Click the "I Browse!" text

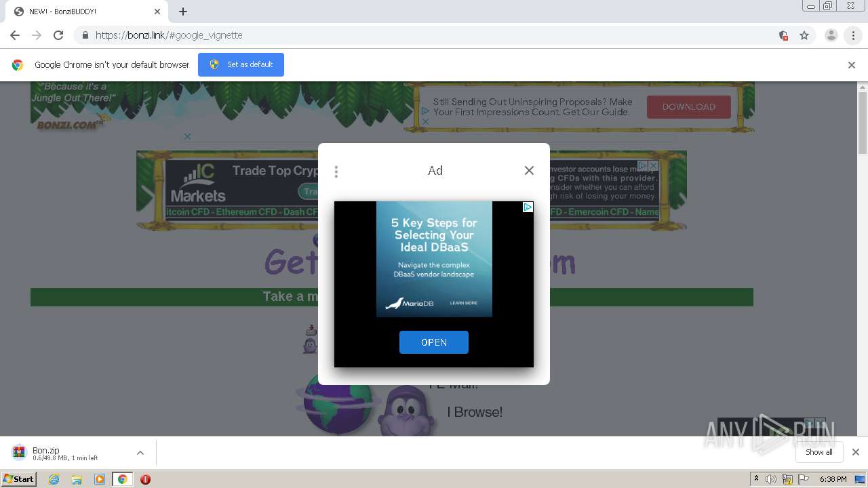click(475, 412)
